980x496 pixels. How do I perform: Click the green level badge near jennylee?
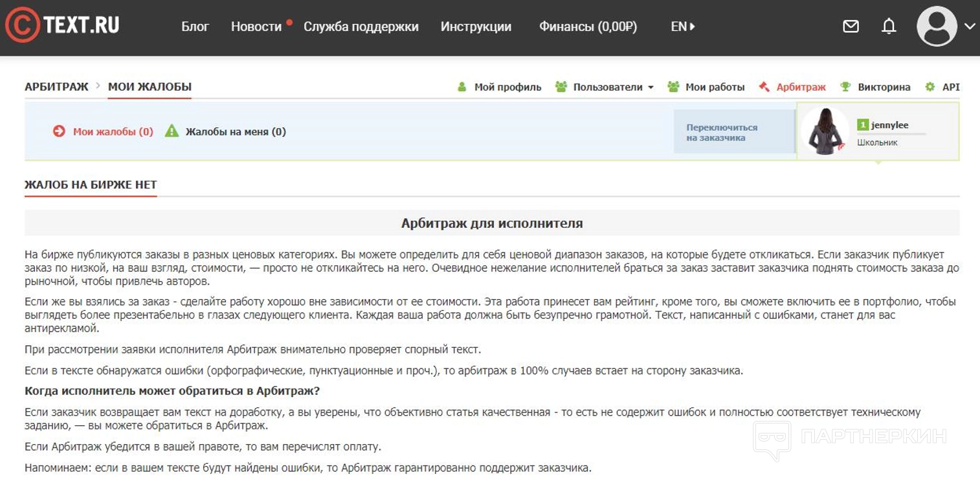[x=862, y=125]
